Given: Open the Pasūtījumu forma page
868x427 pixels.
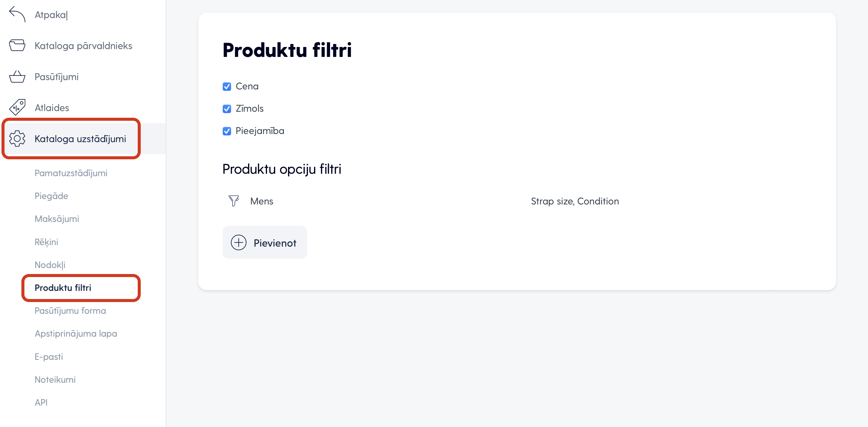Looking at the screenshot, I should point(70,311).
